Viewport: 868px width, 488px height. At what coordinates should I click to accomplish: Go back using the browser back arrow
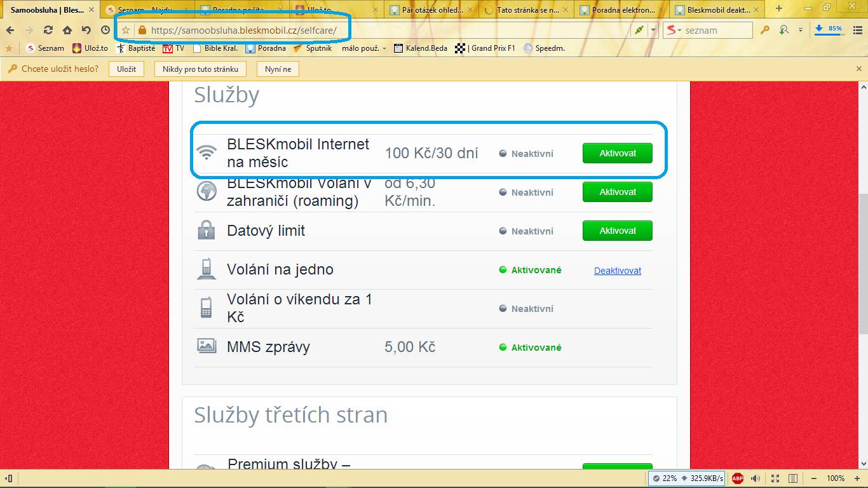click(x=10, y=30)
